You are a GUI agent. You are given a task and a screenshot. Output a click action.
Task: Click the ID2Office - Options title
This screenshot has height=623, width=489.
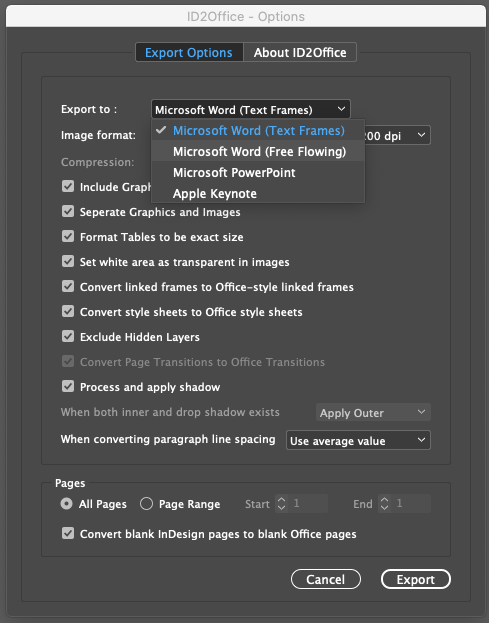(246, 17)
